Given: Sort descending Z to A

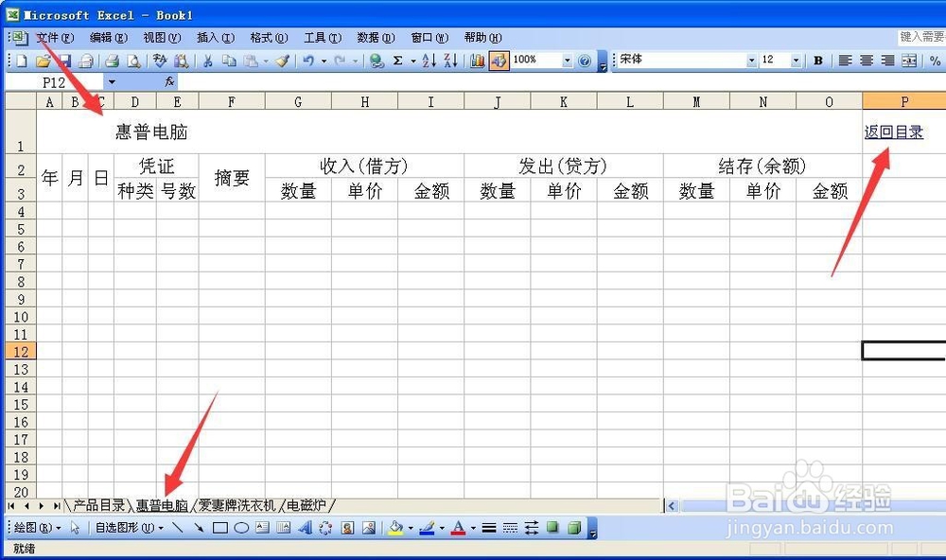Looking at the screenshot, I should pyautogui.click(x=450, y=61).
